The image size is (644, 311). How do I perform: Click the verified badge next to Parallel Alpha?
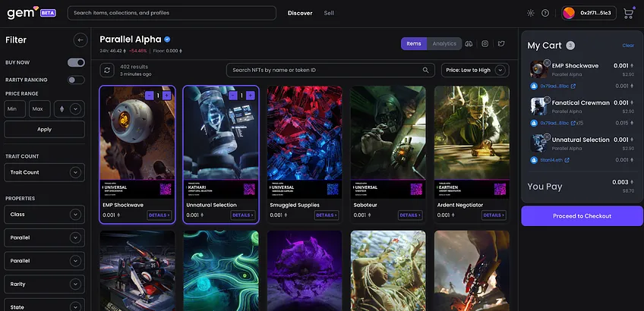pos(167,39)
